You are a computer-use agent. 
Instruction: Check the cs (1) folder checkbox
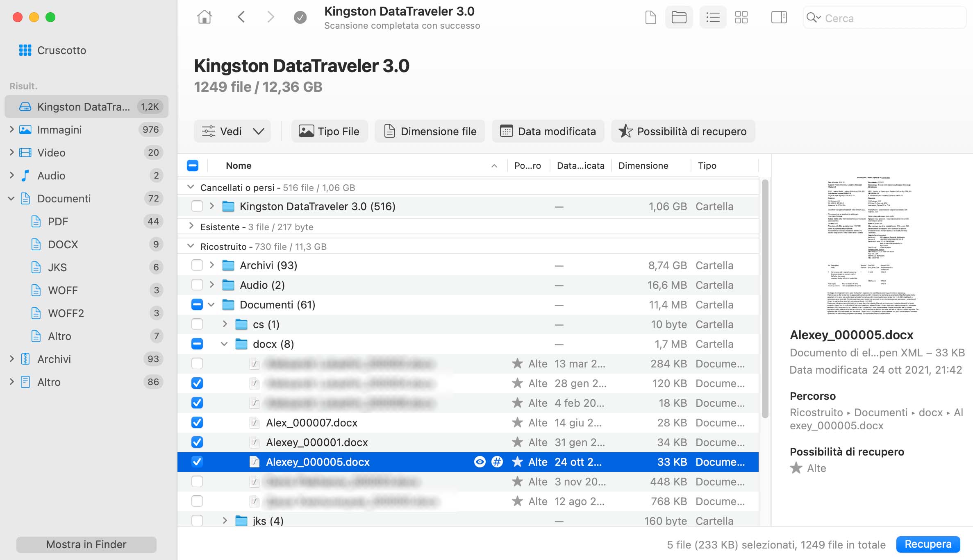click(x=197, y=324)
